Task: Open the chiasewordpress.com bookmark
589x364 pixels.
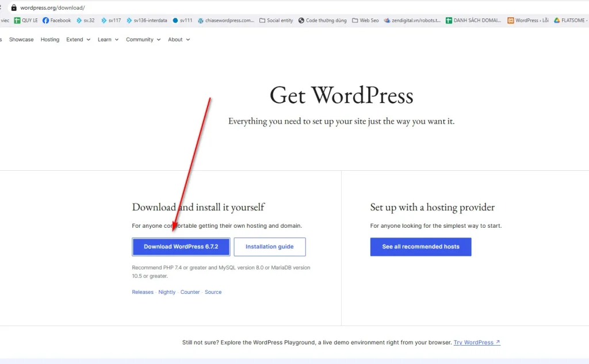Action: [225, 20]
